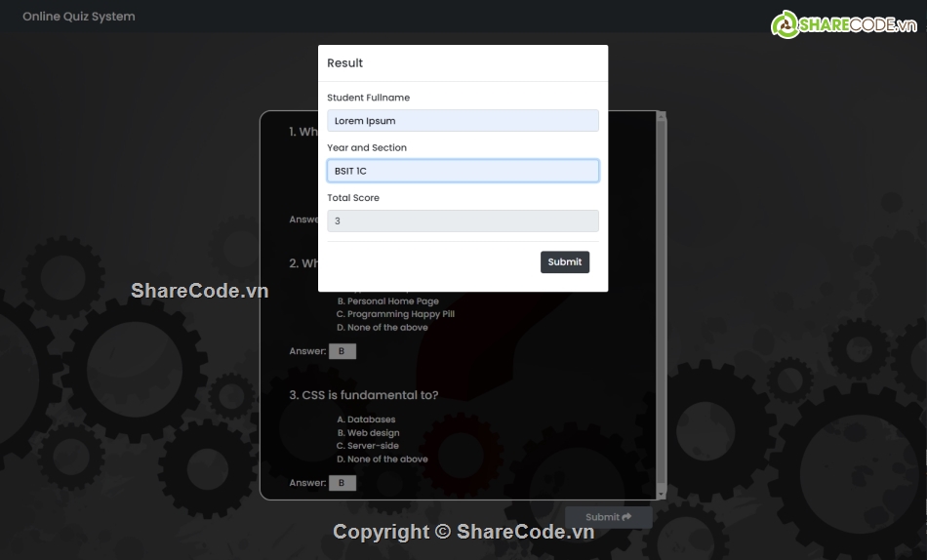Viewport: 927px width, 560px height.
Task: Click the Total Score field showing 3
Action: click(463, 221)
